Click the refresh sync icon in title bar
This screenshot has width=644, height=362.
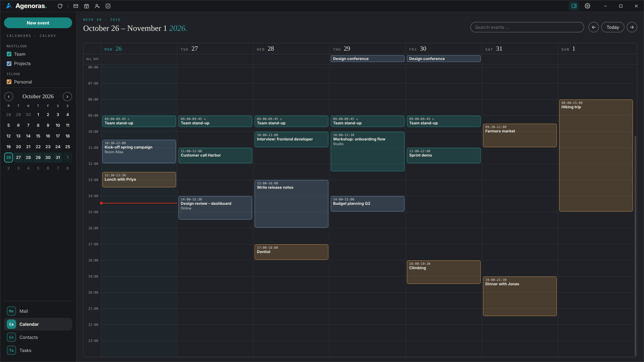click(60, 6)
